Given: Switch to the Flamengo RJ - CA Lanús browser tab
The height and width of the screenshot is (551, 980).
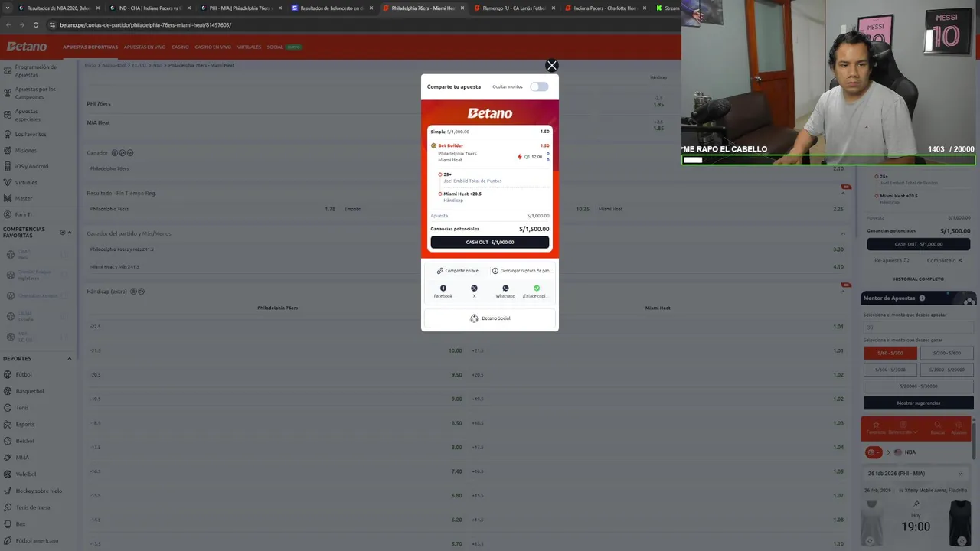Looking at the screenshot, I should (513, 8).
